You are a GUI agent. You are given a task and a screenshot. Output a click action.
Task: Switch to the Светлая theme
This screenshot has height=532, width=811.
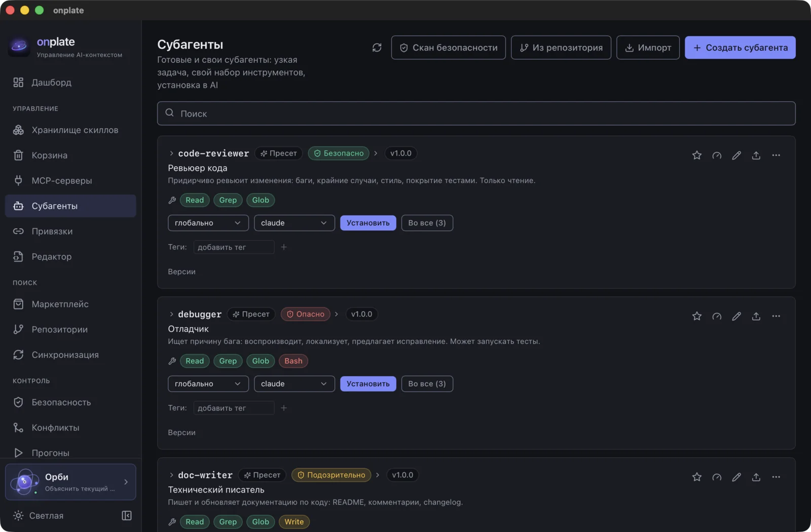coord(39,516)
